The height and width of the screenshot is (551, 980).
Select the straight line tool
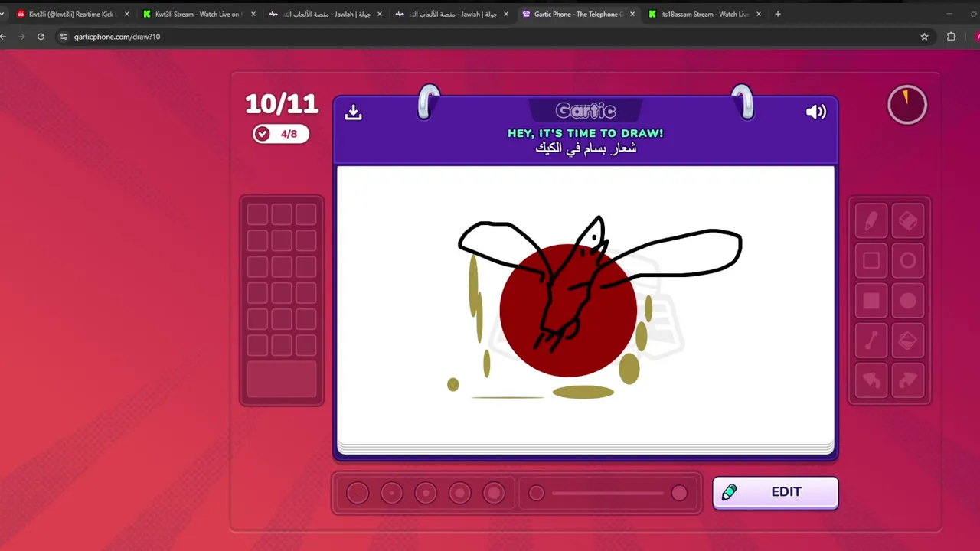click(x=871, y=341)
